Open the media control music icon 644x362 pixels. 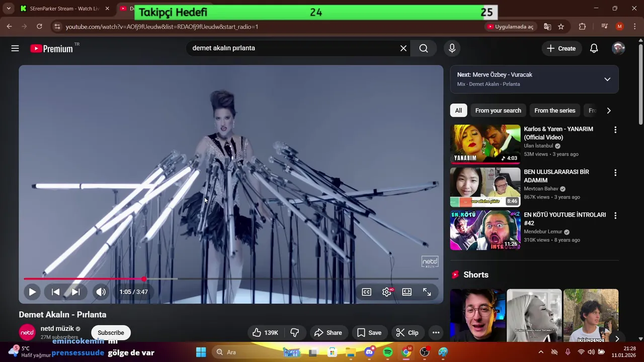point(605,27)
